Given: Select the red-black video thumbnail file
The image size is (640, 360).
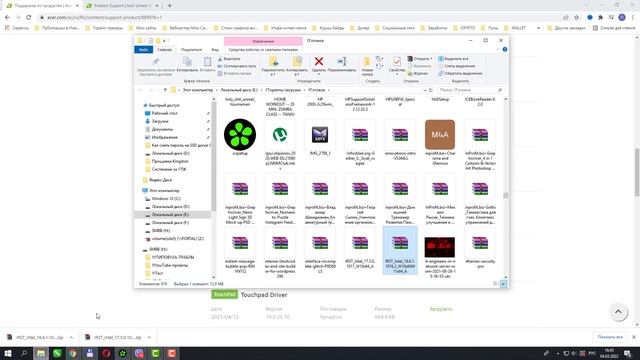Looking at the screenshot, I should 440,247.
